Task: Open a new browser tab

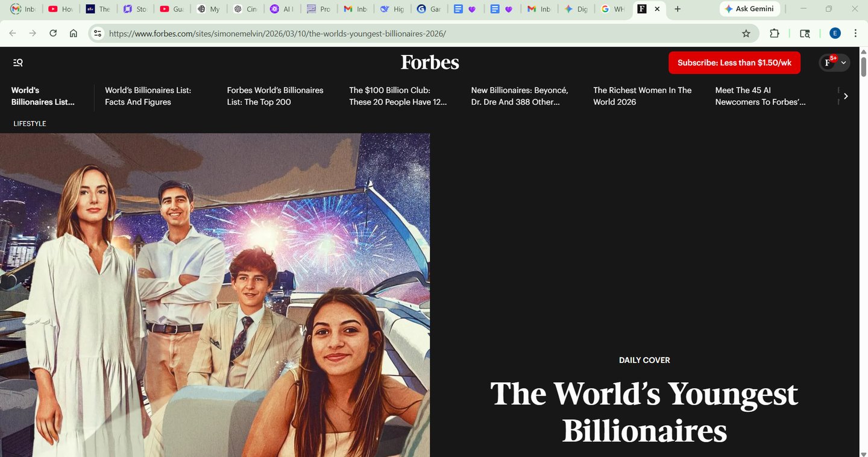Action: [678, 9]
